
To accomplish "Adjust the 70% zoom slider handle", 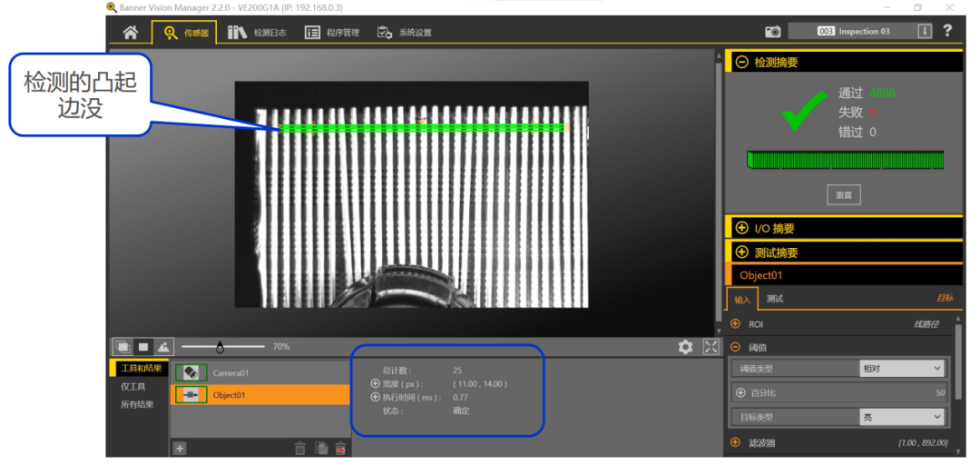I will pyautogui.click(x=220, y=347).
